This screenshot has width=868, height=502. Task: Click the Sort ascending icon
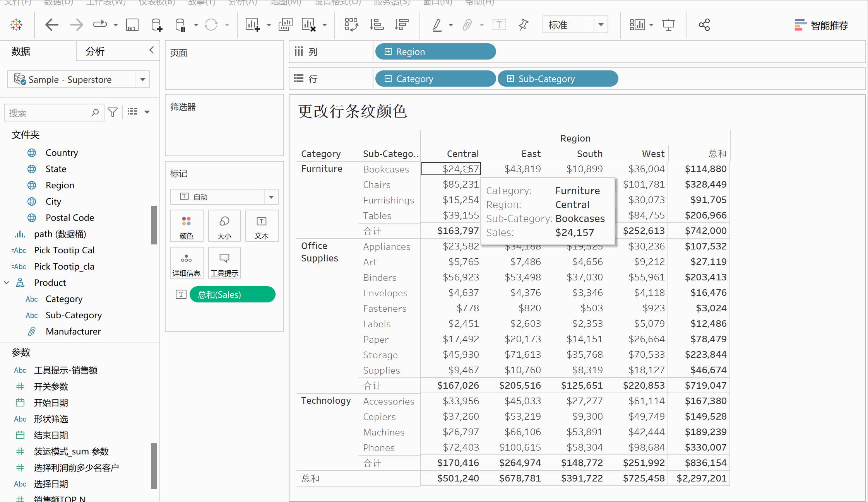coord(377,25)
